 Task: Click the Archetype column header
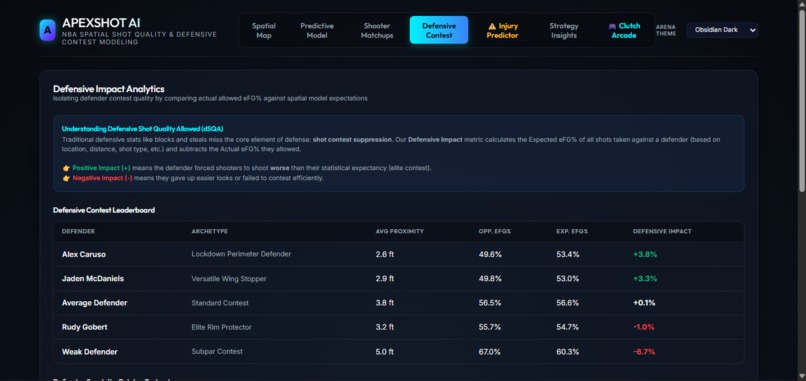click(x=210, y=231)
